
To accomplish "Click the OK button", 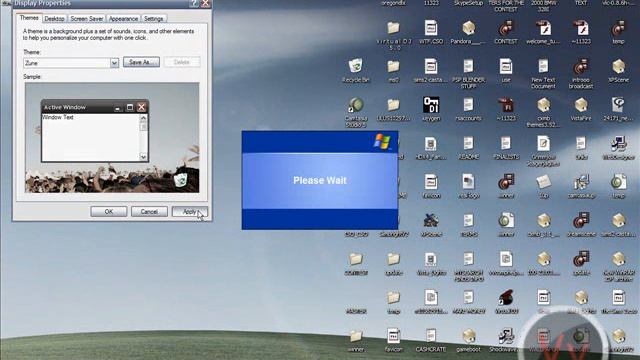I will (109, 211).
